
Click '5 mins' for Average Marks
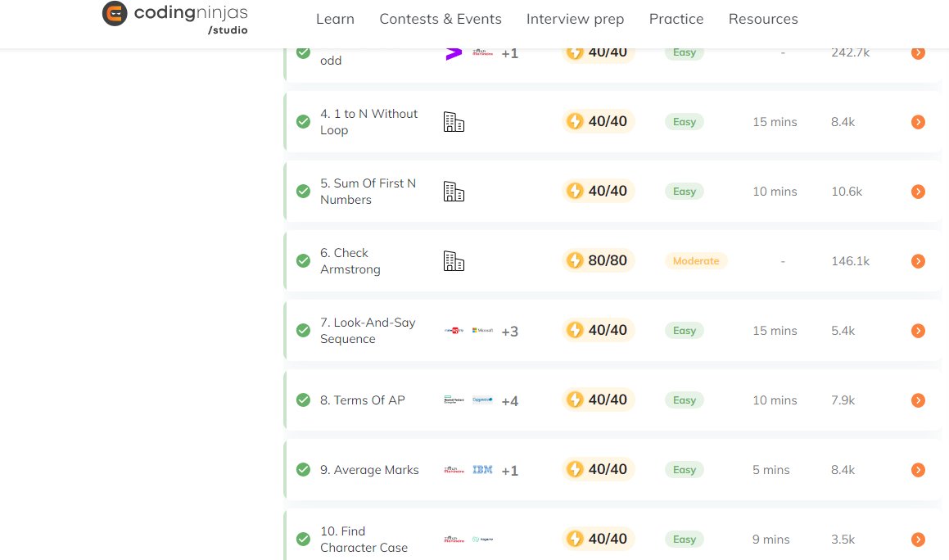[x=771, y=470]
